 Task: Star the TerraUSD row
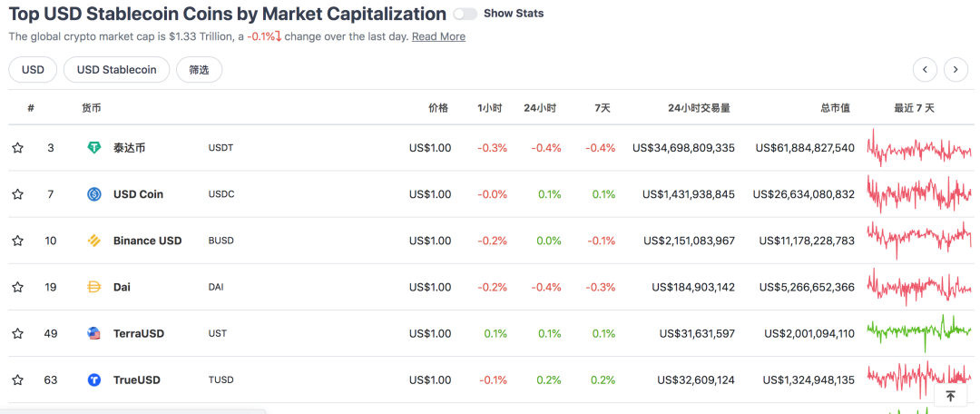coord(17,333)
